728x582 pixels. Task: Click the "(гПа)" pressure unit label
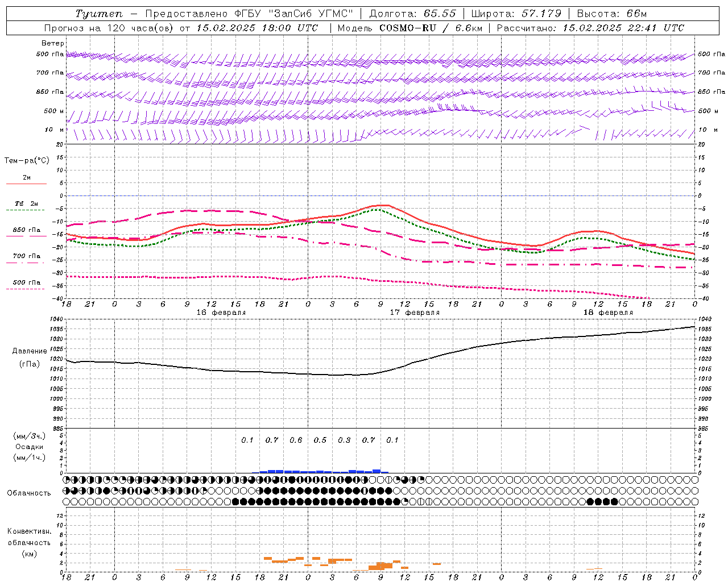pos(29,364)
